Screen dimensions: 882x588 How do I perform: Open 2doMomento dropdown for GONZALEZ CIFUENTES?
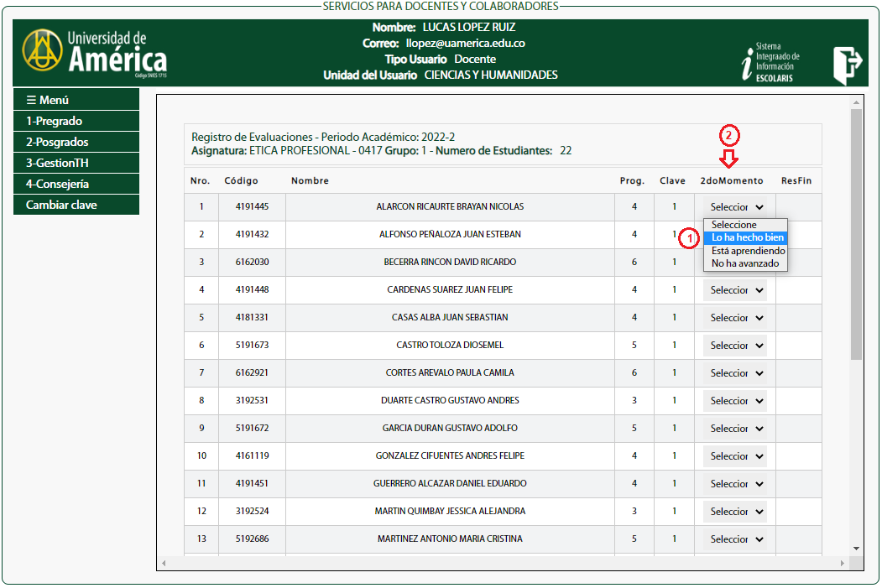coord(735,456)
